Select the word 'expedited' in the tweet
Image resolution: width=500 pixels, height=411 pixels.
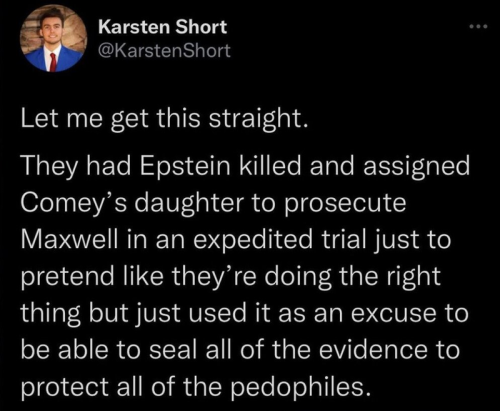pos(253,241)
